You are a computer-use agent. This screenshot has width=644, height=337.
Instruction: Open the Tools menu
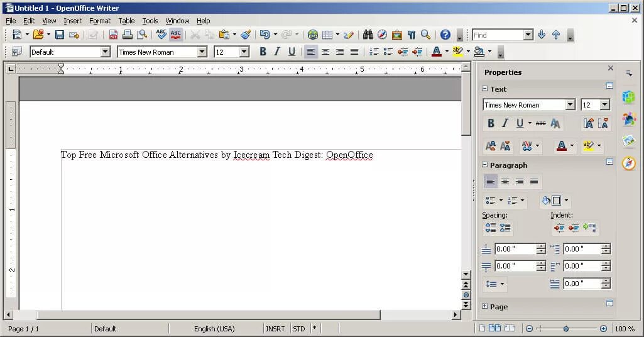[150, 21]
